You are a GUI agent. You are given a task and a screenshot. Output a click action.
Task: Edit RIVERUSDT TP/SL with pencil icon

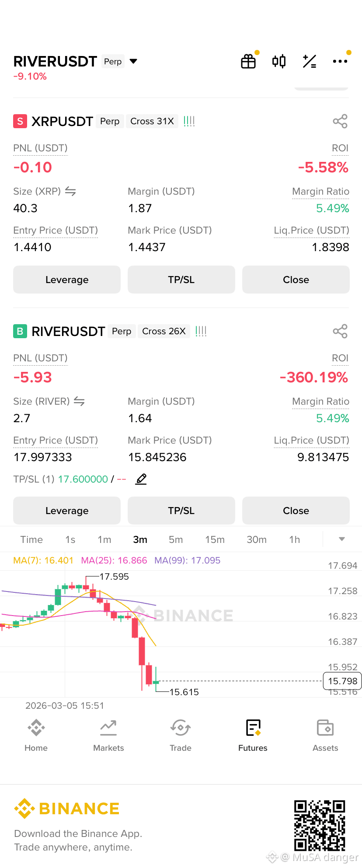pos(141,479)
